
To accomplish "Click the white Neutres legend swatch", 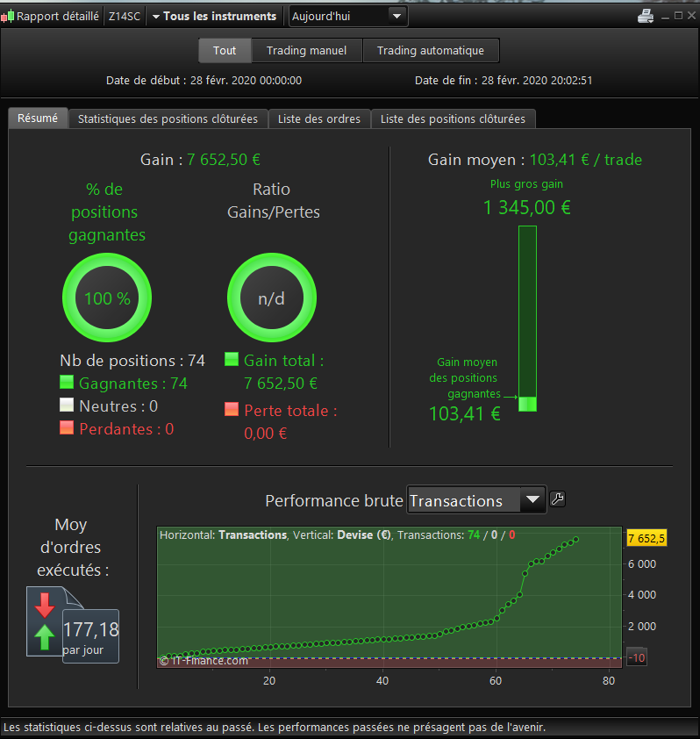I will tap(67, 405).
